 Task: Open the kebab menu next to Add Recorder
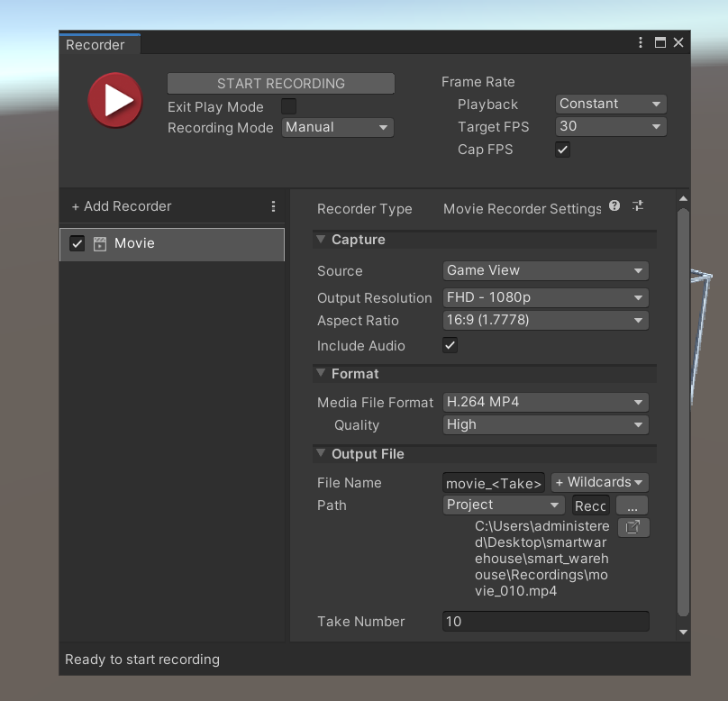(x=273, y=206)
